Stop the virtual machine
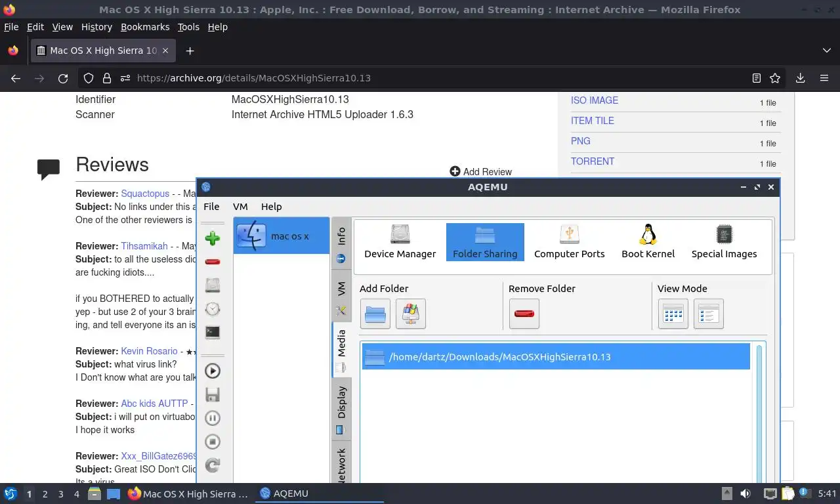 point(212,442)
